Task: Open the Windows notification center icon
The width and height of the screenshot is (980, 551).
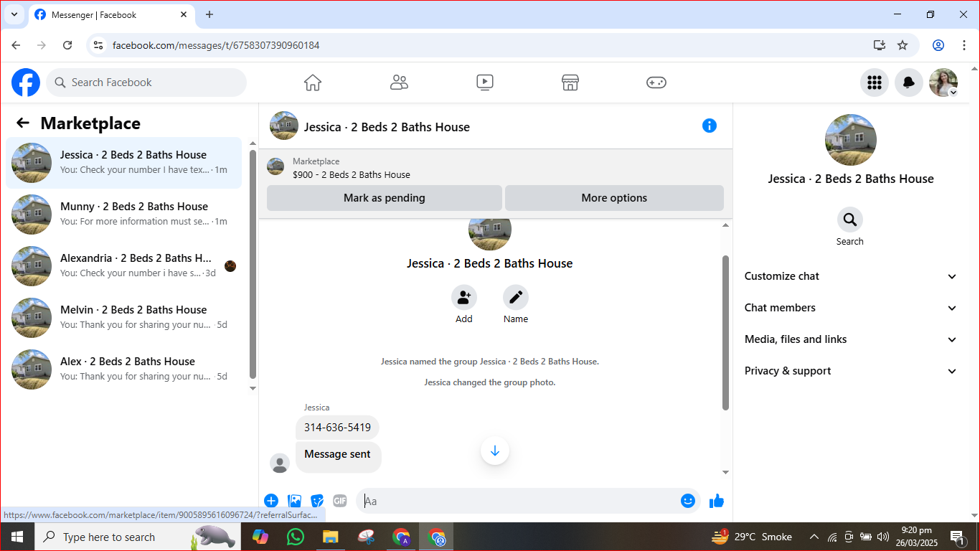Action: [957, 537]
